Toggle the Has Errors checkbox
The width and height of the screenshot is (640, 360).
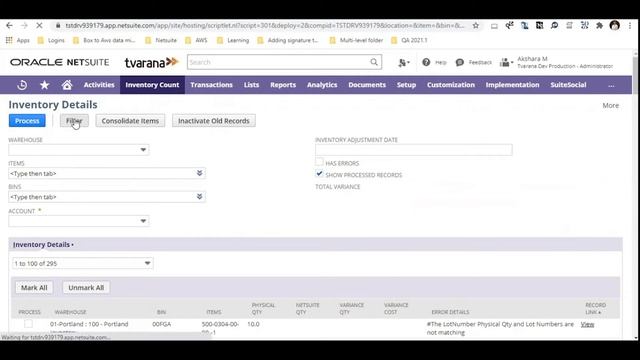(319, 162)
